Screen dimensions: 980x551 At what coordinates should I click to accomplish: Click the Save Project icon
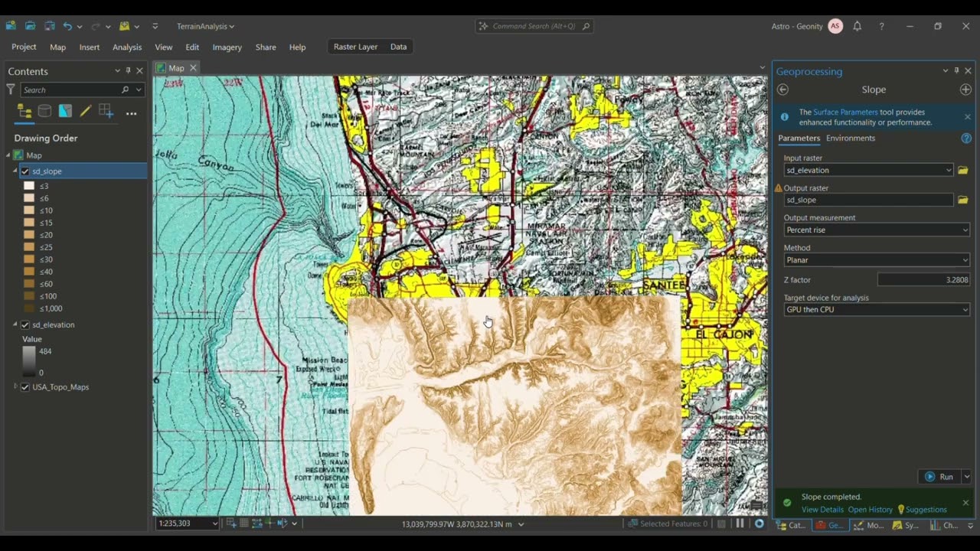click(49, 26)
